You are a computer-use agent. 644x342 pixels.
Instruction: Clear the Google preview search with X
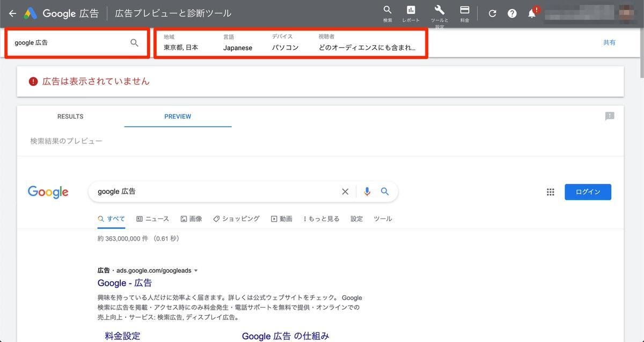click(345, 192)
